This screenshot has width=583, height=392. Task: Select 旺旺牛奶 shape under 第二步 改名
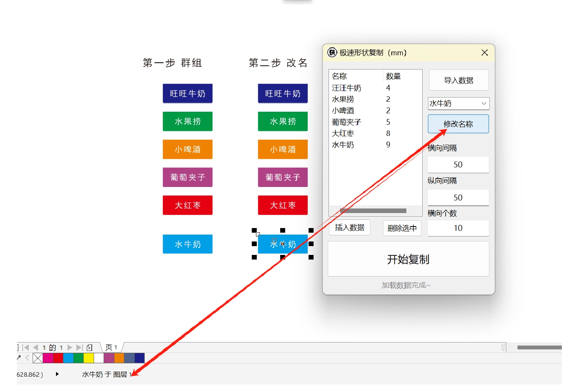click(283, 94)
